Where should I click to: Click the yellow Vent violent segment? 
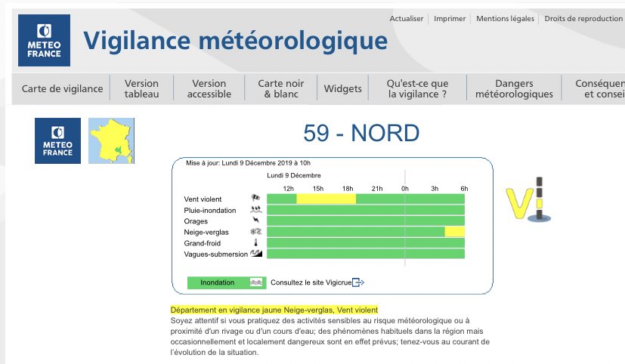tap(326, 199)
